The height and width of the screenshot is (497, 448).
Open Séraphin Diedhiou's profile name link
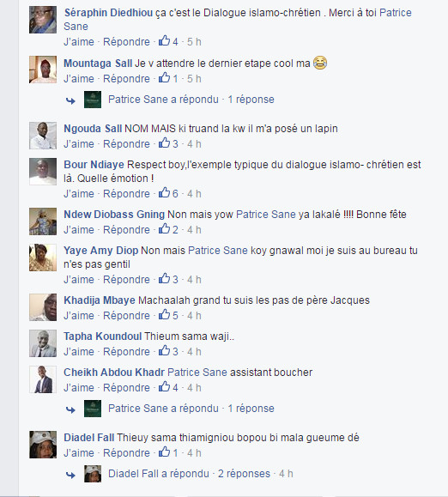108,13
